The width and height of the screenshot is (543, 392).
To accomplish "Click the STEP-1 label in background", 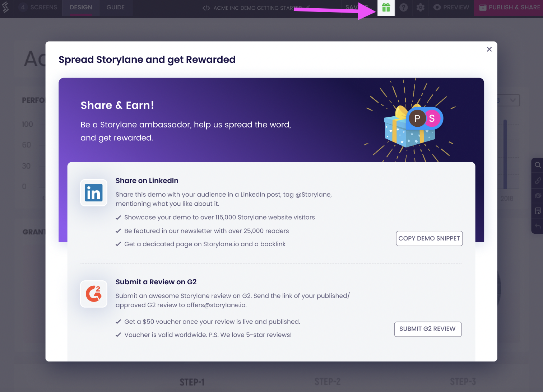I will tap(192, 382).
